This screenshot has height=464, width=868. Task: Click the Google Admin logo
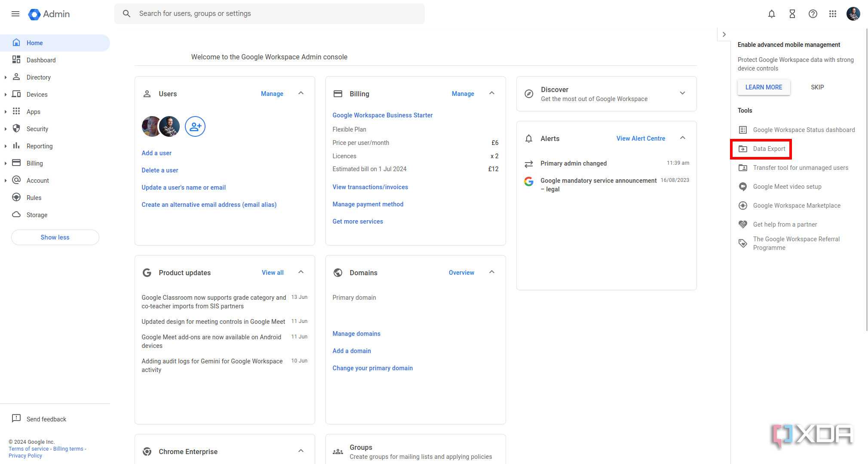tap(49, 14)
